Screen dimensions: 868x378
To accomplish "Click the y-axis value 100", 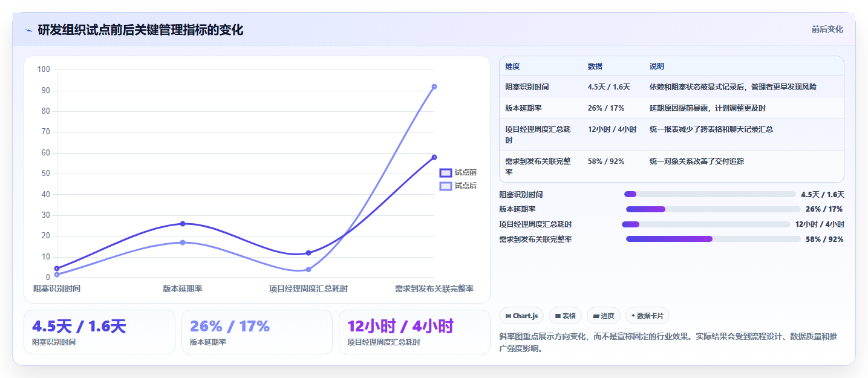I will 44,70.
